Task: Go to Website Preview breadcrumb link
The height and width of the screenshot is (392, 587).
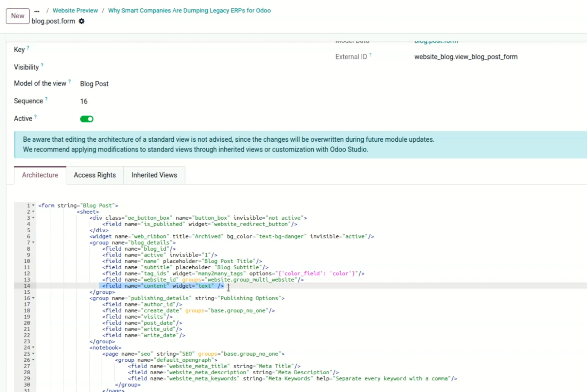Action: click(x=75, y=11)
